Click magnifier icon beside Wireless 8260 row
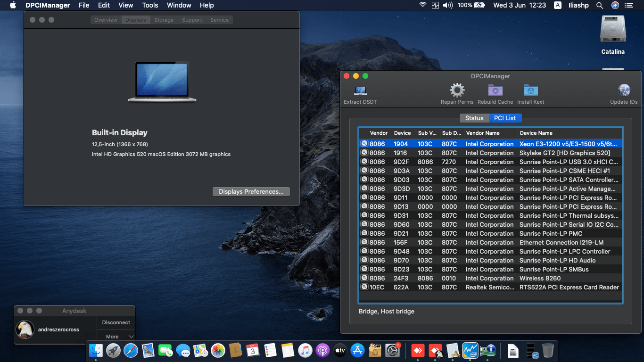Screen dimensions: 644x362 click(364, 278)
